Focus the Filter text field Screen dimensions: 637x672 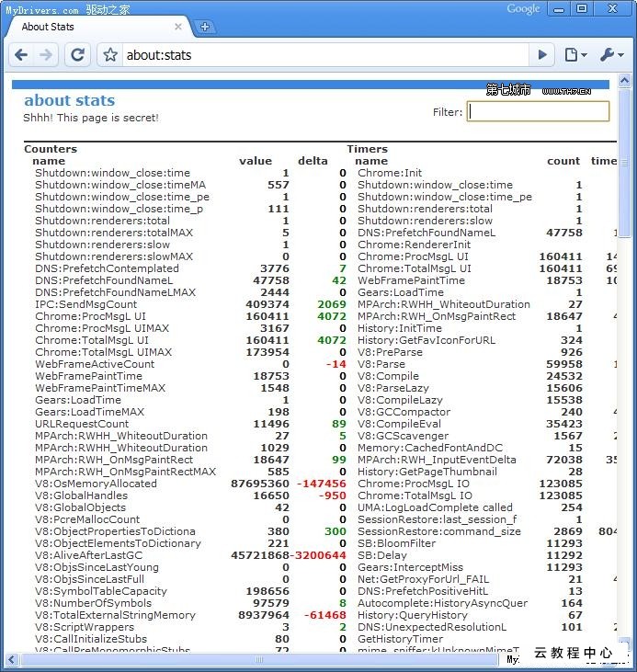538,111
